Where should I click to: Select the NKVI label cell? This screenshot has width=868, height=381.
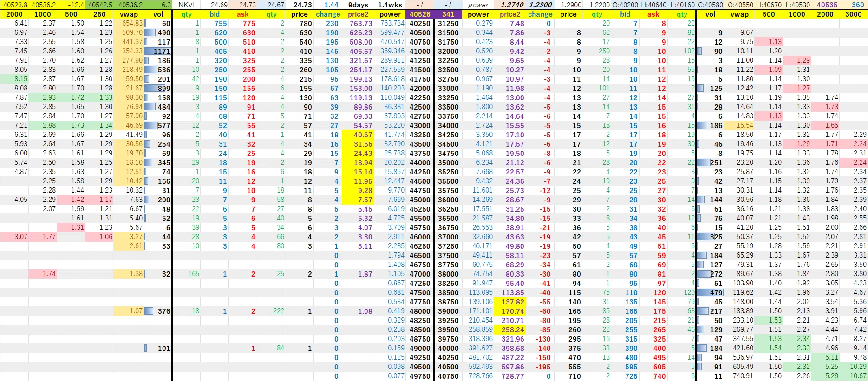pos(187,5)
